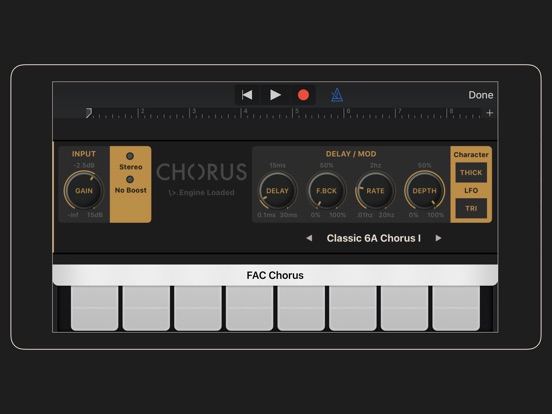The width and height of the screenshot is (552, 414).
Task: Click the DELAY / MOD heading
Action: pos(351,154)
